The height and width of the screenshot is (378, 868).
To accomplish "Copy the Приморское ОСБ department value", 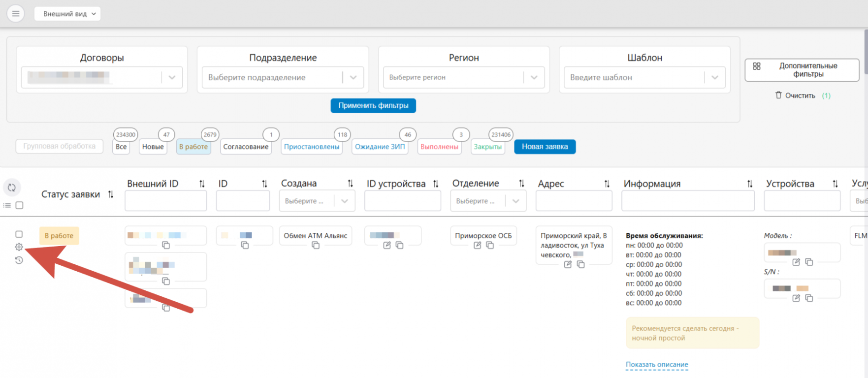I will point(490,245).
